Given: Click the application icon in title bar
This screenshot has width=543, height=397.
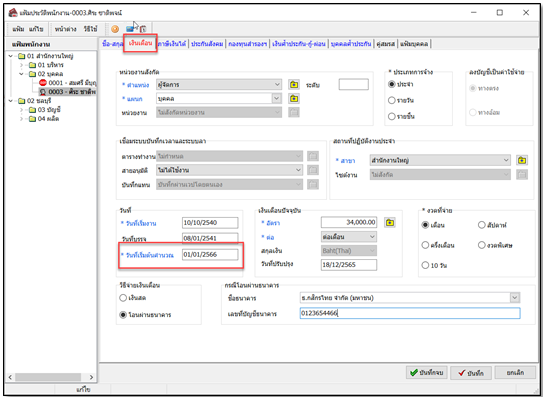Looking at the screenshot, I should [13, 12].
